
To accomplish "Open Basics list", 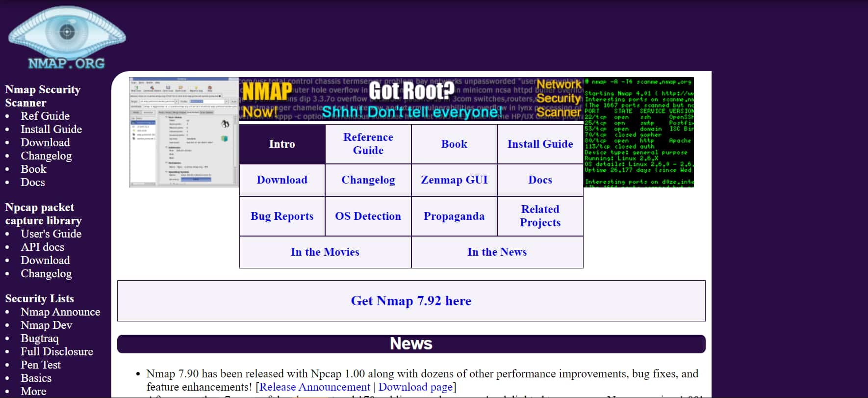I will tap(36, 378).
